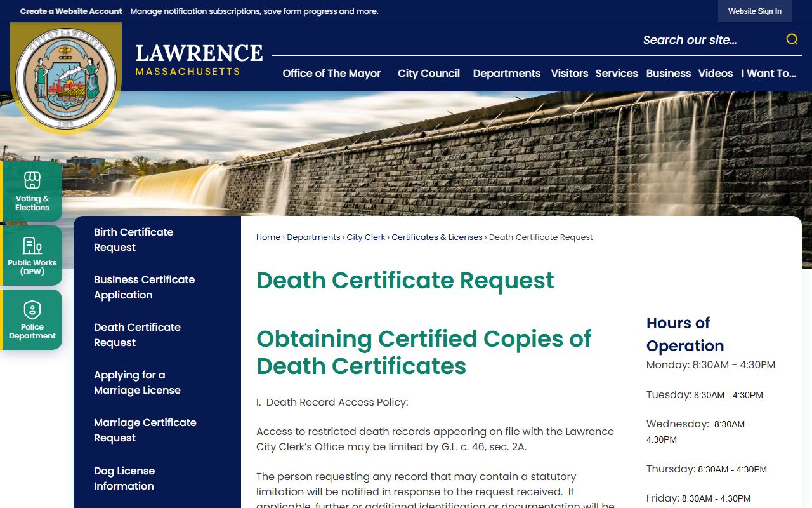Open Public Works (DPW) quick link

32,255
